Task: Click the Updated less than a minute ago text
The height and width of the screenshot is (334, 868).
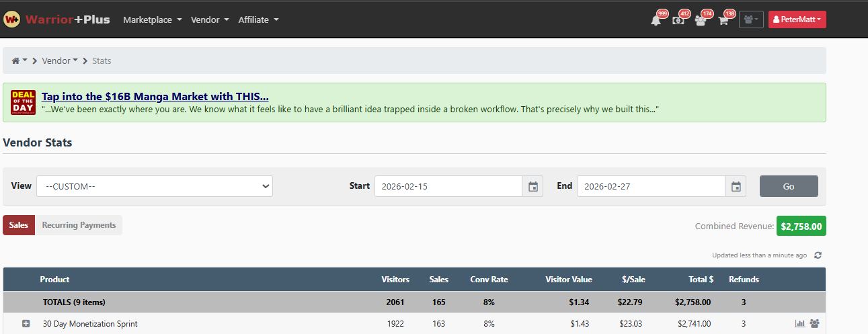Action: [x=760, y=255]
